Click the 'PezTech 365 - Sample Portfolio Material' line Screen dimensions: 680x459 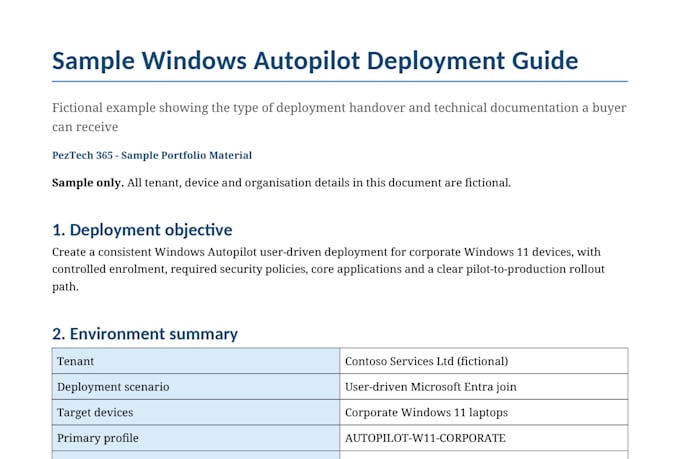[152, 155]
